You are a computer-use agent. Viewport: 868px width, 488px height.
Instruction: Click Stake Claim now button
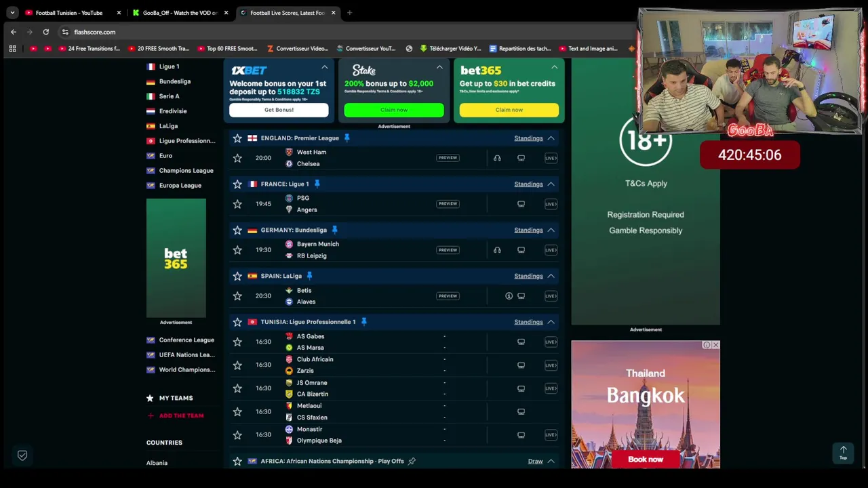(x=394, y=110)
